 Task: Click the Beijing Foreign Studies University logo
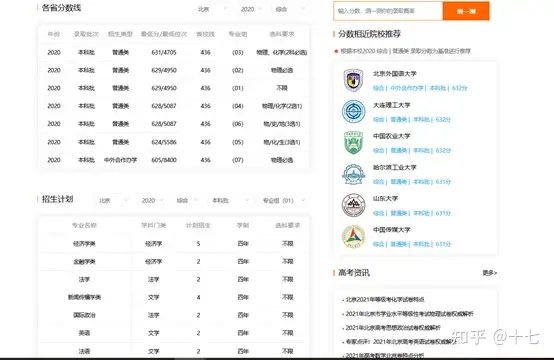(x=353, y=80)
